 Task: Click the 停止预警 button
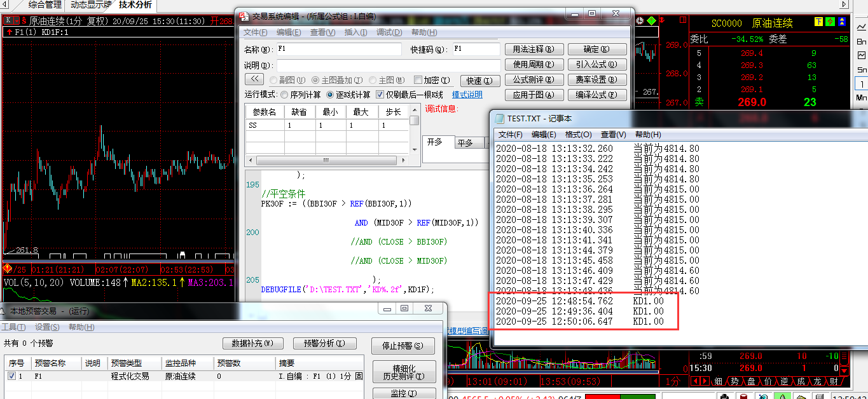pyautogui.click(x=403, y=346)
